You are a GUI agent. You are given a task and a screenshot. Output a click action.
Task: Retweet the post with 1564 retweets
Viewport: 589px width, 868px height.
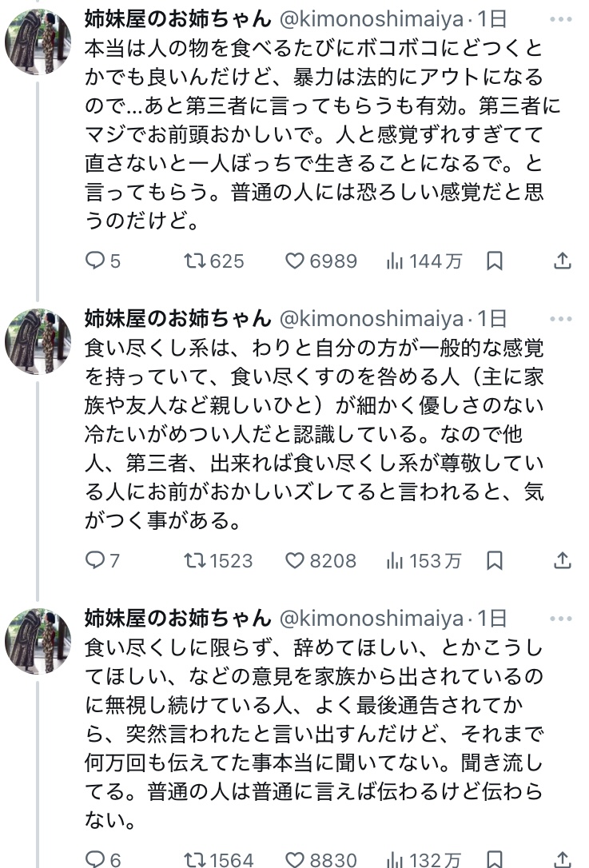point(194,860)
